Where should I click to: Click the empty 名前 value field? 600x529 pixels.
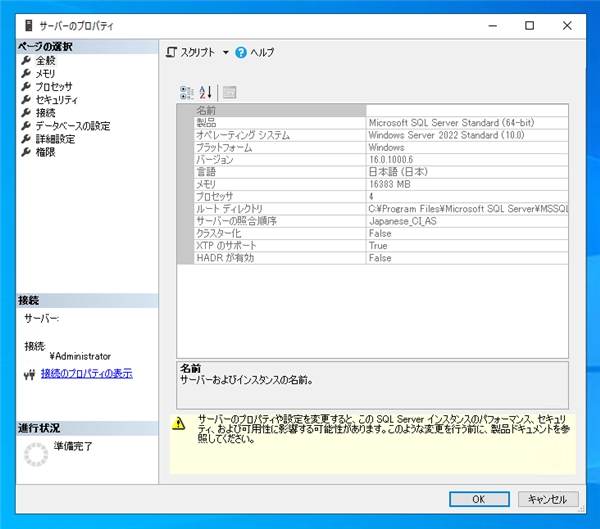(467, 111)
